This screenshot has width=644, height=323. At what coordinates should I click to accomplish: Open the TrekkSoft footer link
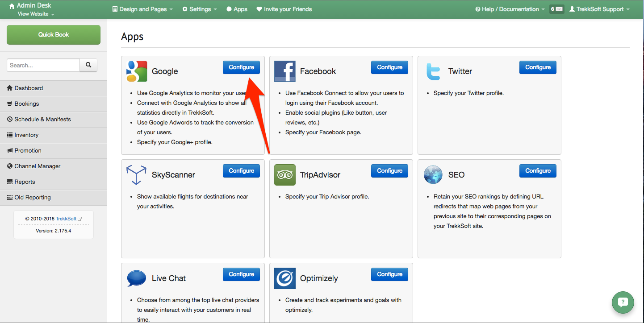point(66,219)
